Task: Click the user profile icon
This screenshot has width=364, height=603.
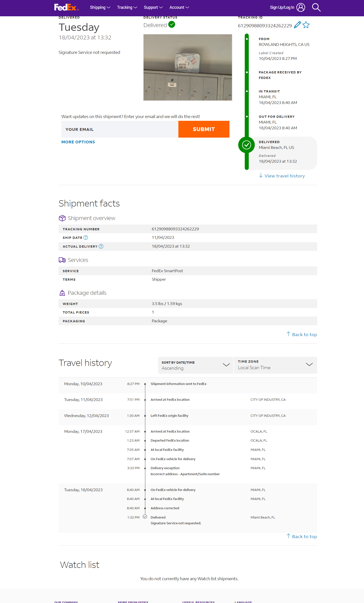Action: click(301, 8)
